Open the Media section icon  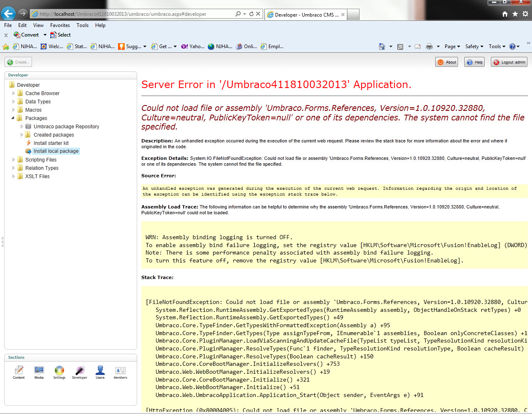point(39,372)
